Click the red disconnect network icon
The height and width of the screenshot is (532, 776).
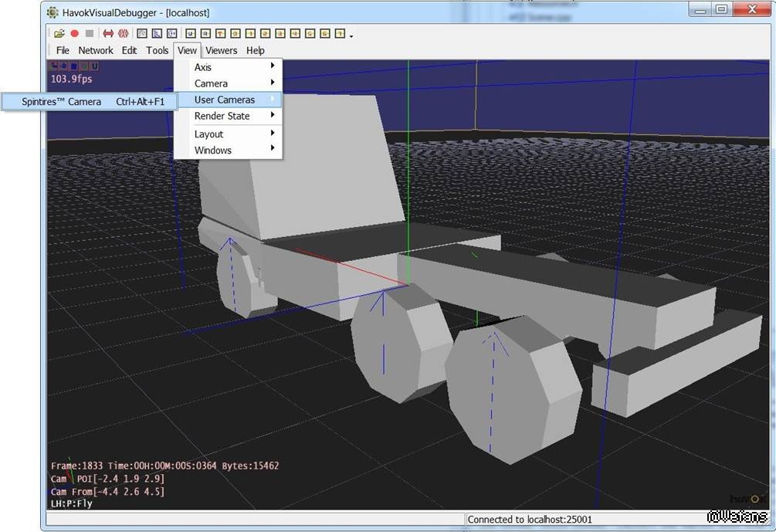coord(123,33)
